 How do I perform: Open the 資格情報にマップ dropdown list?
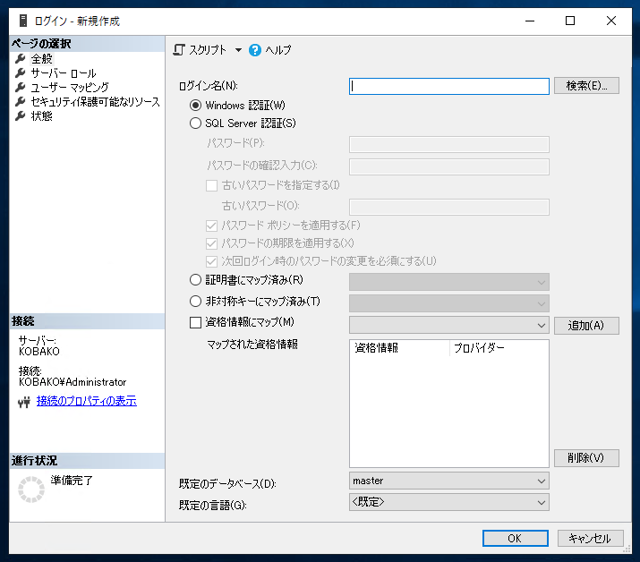(x=449, y=325)
